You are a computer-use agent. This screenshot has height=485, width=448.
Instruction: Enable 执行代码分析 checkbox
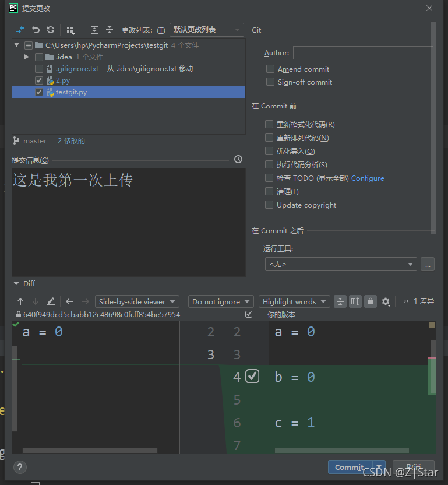point(269,164)
